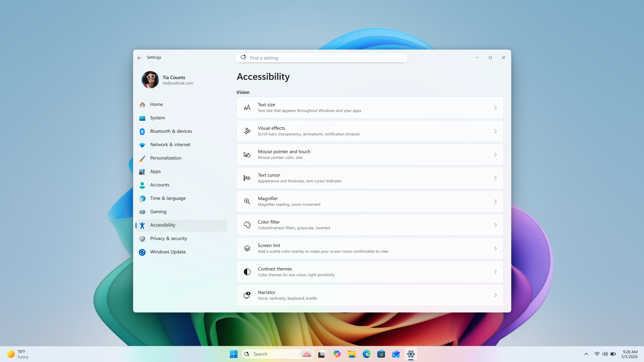Expand the Mouse pointer and touch chevron
This screenshot has height=362, width=644.
tap(495, 155)
